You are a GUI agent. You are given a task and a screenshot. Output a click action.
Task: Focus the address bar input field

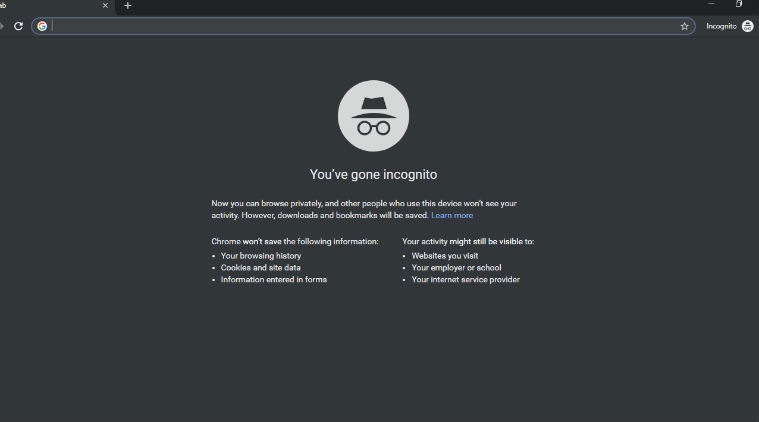(364, 26)
